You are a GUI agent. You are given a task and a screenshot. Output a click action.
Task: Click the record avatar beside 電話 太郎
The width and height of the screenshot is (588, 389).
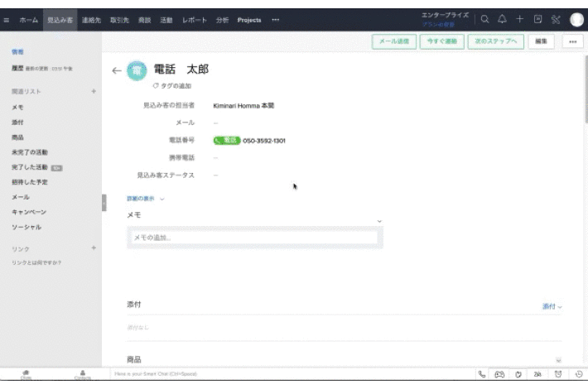pos(137,70)
